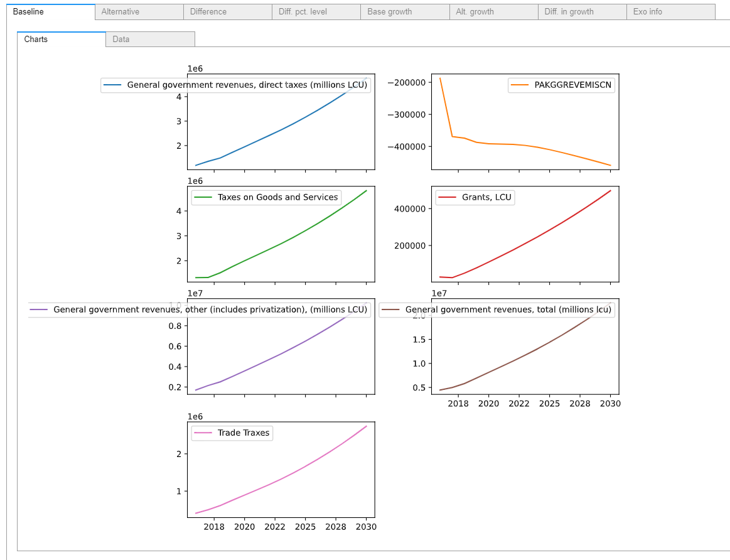Click the Charts sub-tab
730x560 pixels.
click(61, 39)
